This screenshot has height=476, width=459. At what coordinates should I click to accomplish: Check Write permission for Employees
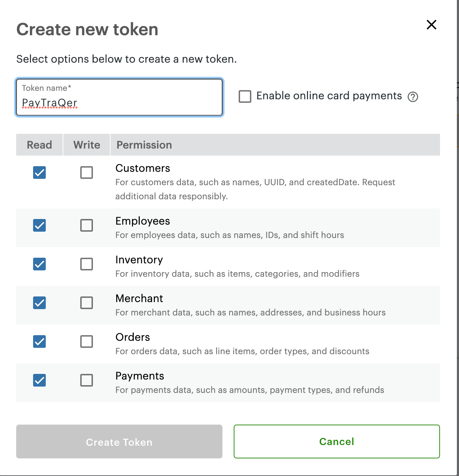(86, 225)
